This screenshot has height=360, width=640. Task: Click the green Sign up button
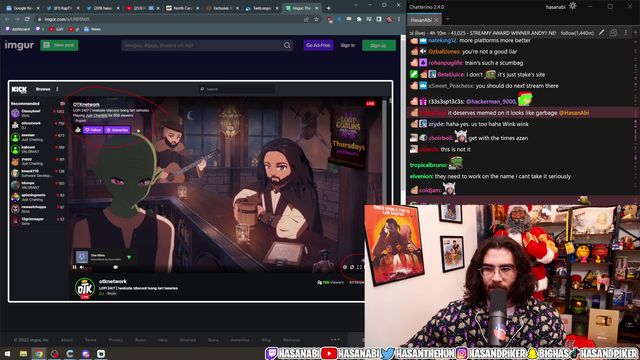(x=378, y=45)
